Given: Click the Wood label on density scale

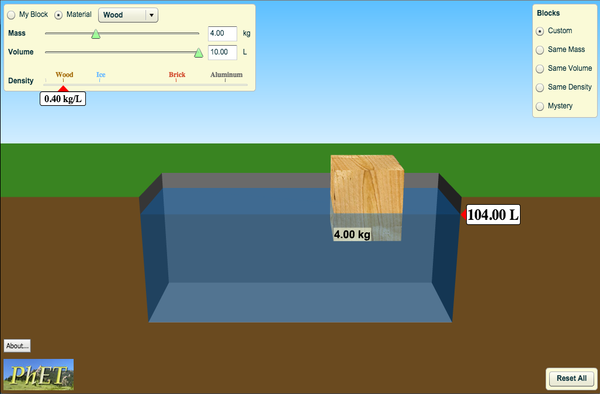Looking at the screenshot, I should [64, 75].
